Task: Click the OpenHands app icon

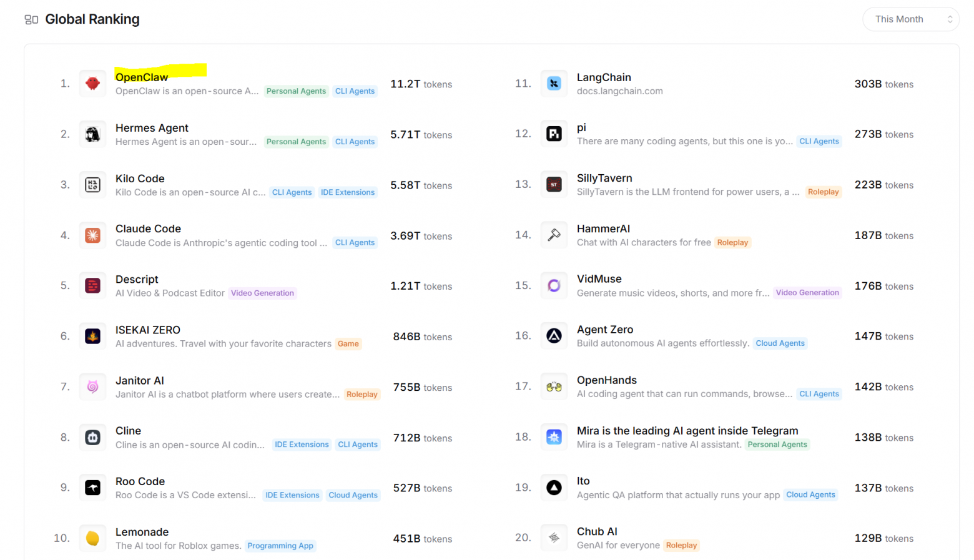Action: coord(554,386)
